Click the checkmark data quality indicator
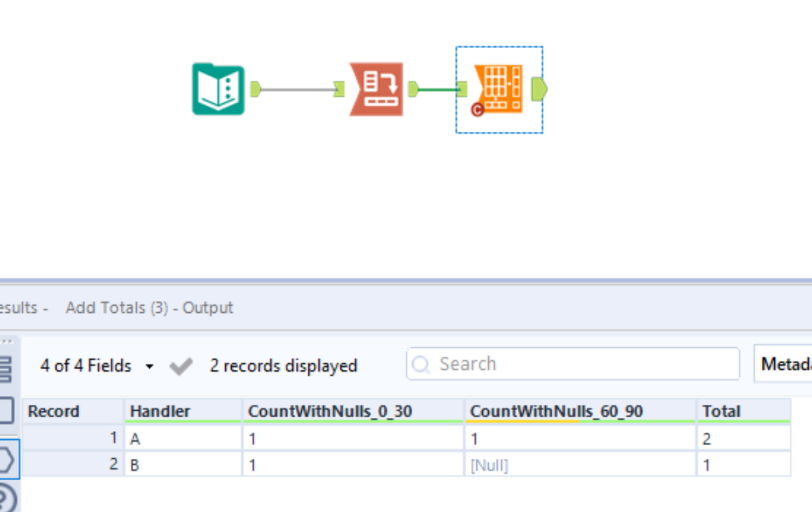Image resolution: width=812 pixels, height=512 pixels. click(x=180, y=365)
